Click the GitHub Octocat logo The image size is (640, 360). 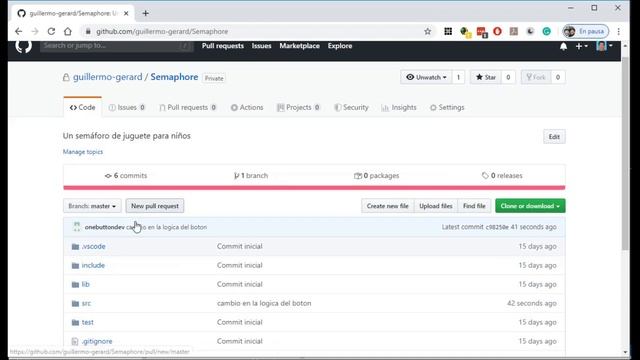(x=24, y=46)
